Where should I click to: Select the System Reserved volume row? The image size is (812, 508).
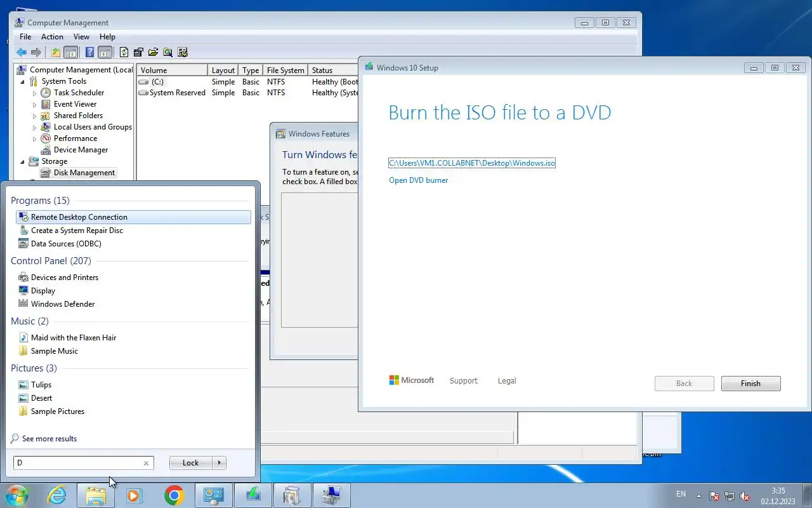[x=247, y=93]
